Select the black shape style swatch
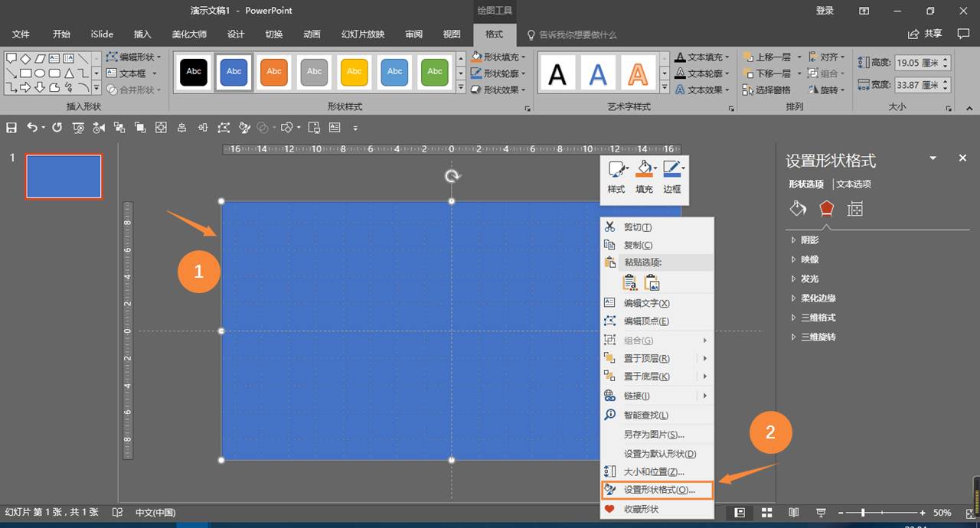Screen dimensions: 980x528 (x=194, y=72)
